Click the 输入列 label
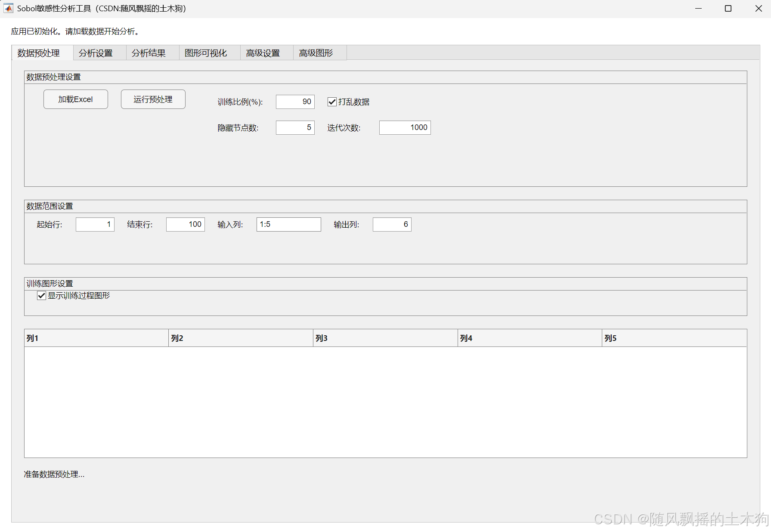 [x=230, y=225]
